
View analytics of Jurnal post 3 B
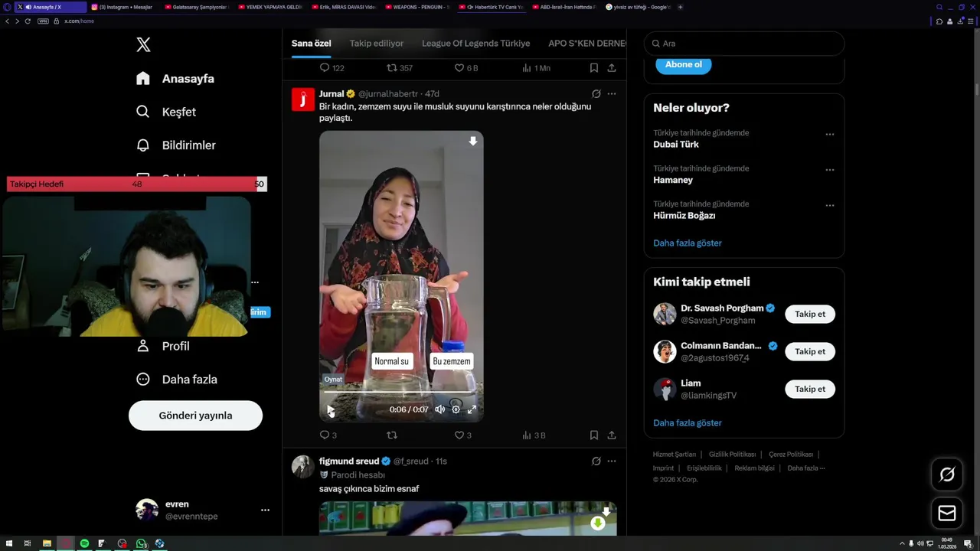coord(534,435)
